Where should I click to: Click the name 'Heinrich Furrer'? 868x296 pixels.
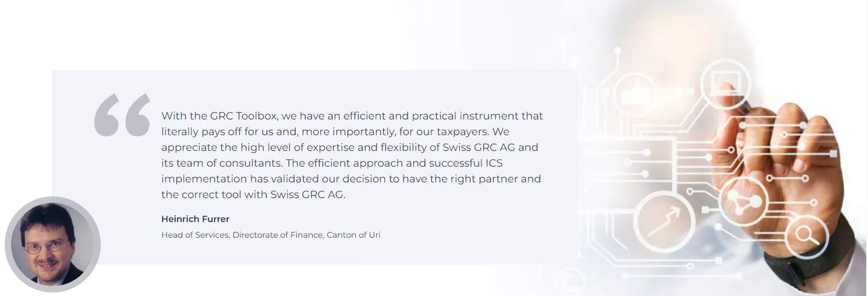tap(196, 219)
